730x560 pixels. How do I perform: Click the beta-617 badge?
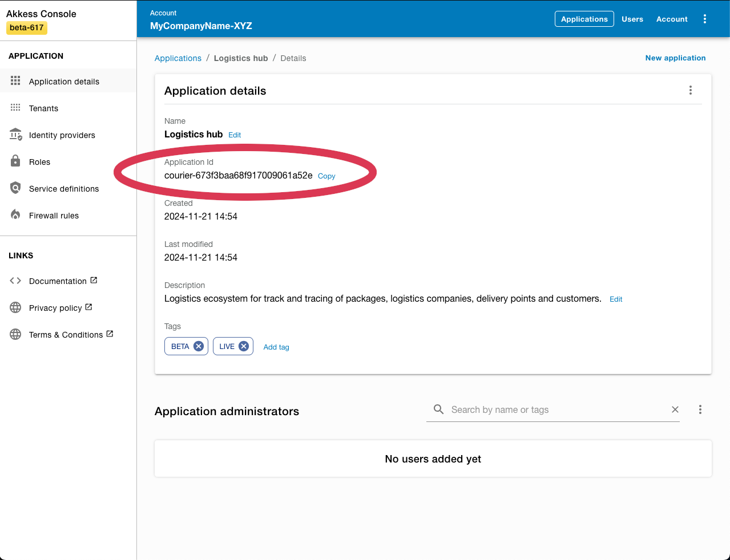pos(26,27)
